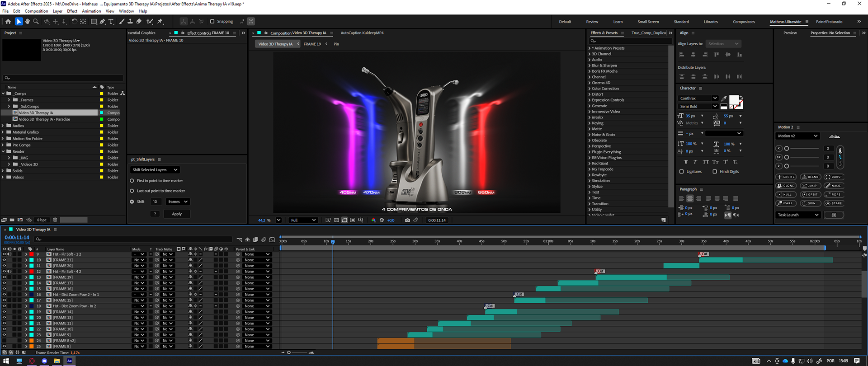The width and height of the screenshot is (868, 366).
Task: Click the character eyedropper icon
Action: pyautogui.click(x=724, y=99)
